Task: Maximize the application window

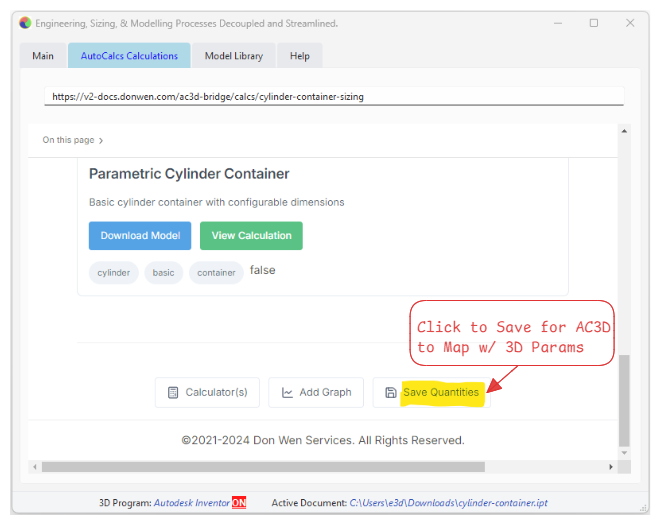Action: coord(593,23)
